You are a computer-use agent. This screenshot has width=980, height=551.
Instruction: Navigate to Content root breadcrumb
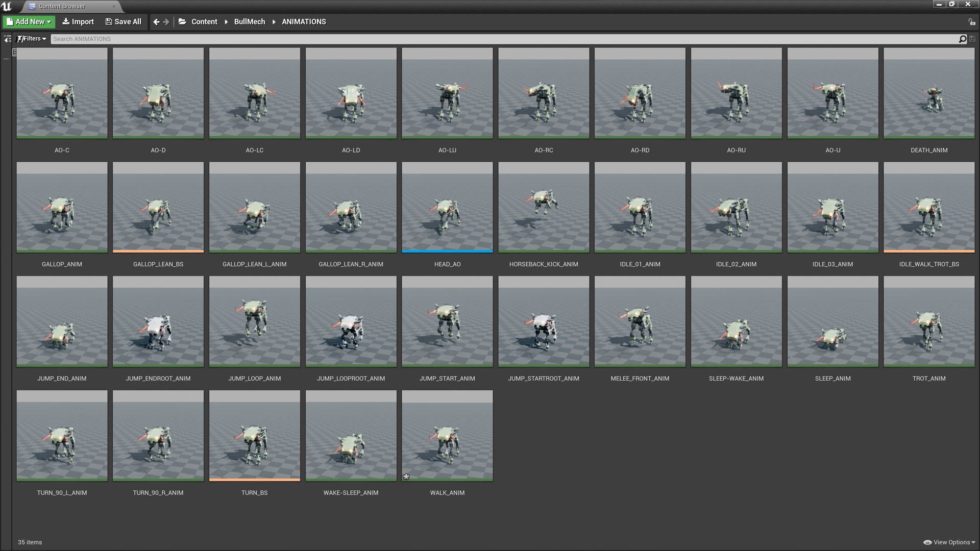tap(204, 22)
